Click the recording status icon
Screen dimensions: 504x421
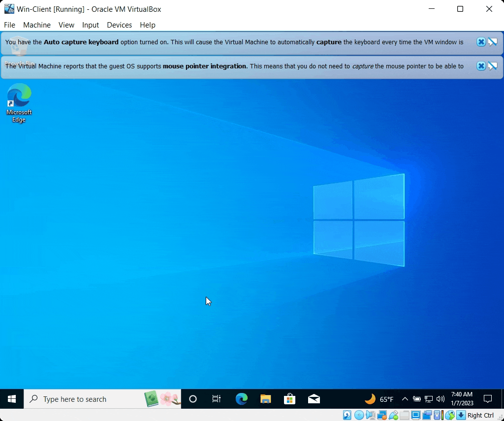(427, 415)
